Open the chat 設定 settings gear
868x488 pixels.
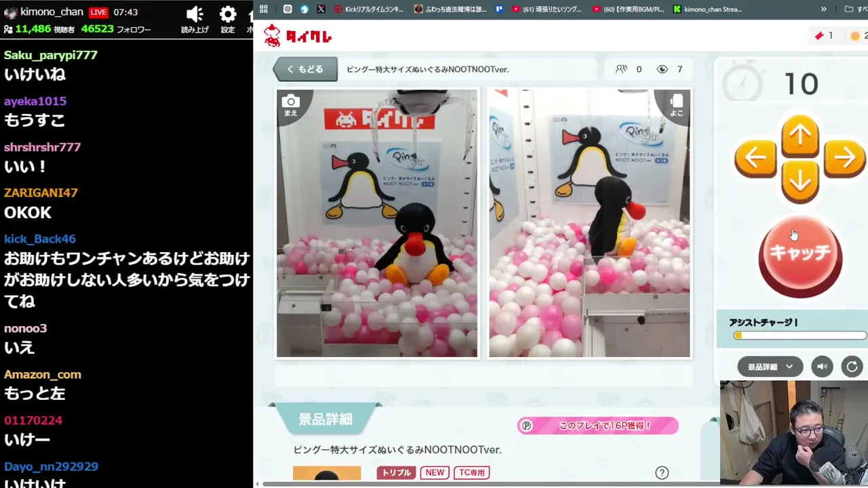[x=228, y=19]
